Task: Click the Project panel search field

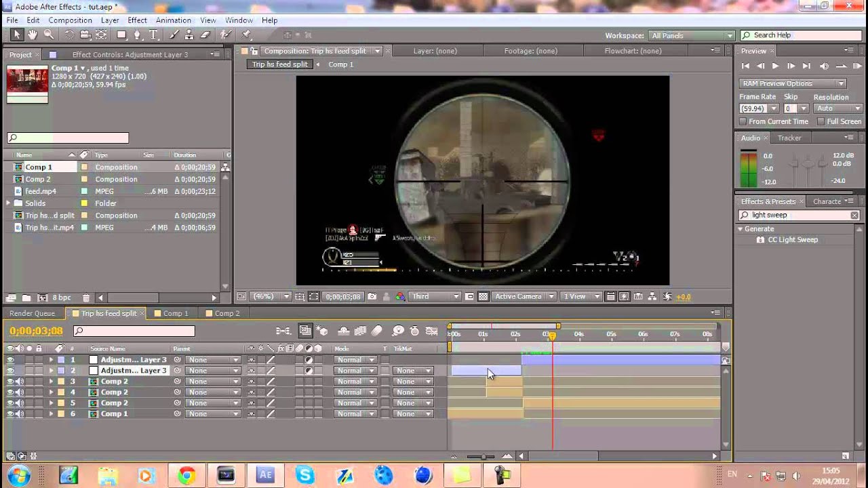Action: click(x=67, y=138)
